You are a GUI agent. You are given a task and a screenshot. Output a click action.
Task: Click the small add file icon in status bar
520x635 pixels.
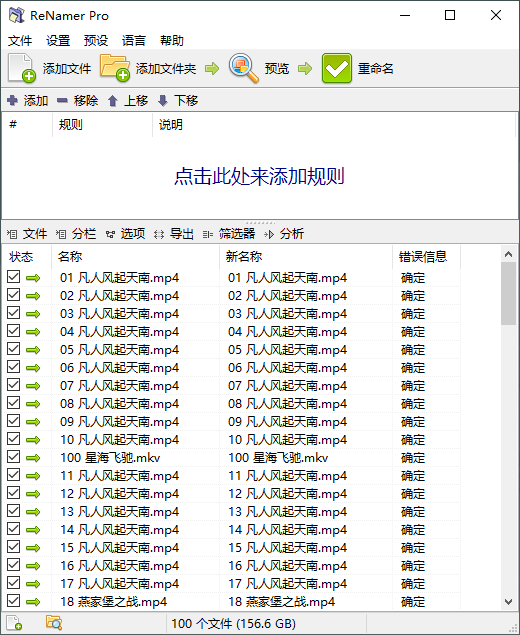[14, 623]
